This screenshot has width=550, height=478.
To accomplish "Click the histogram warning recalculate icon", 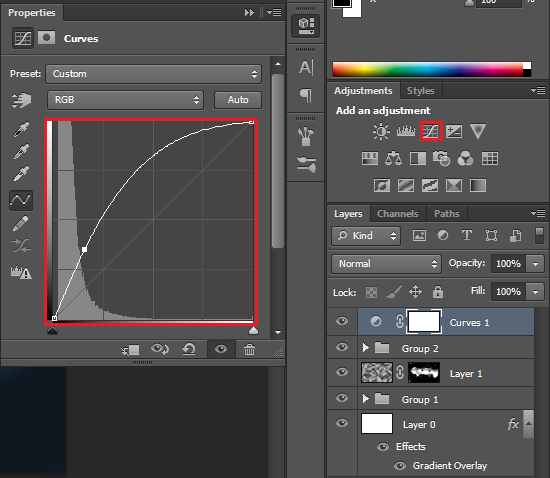I will (x=21, y=272).
